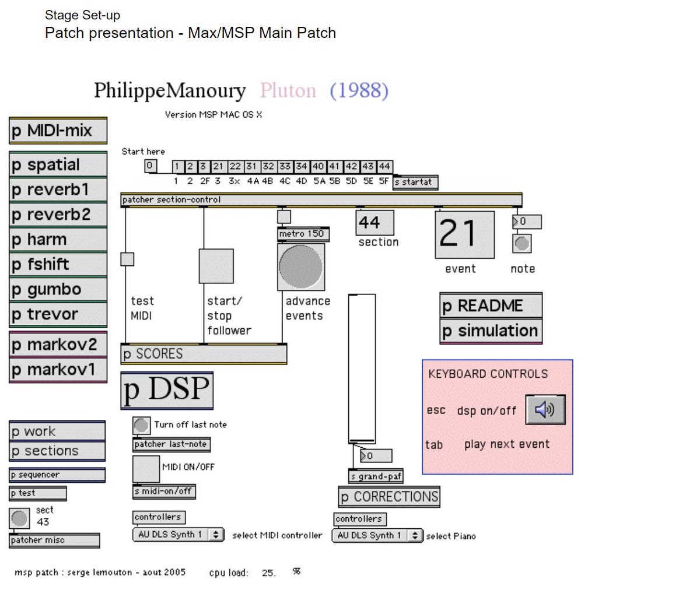Select section 44 in the section number row
The height and width of the screenshot is (600, 700).
pyautogui.click(x=385, y=166)
